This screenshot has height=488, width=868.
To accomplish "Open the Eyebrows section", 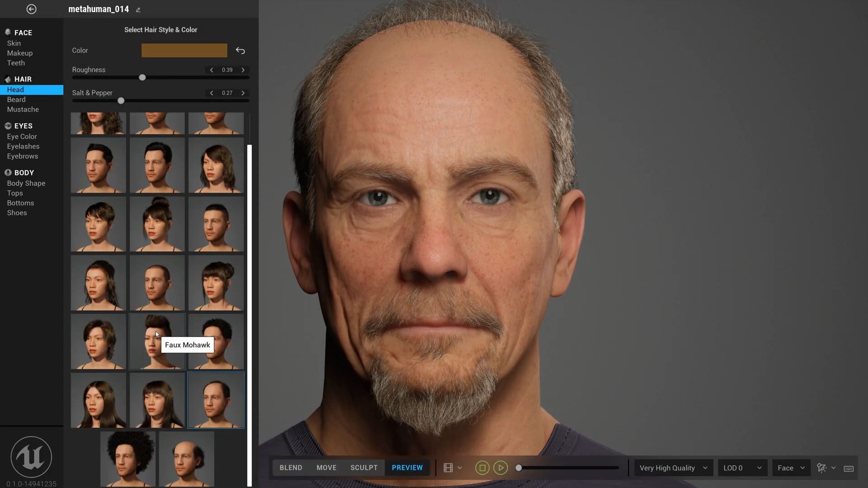I will pos(23,156).
